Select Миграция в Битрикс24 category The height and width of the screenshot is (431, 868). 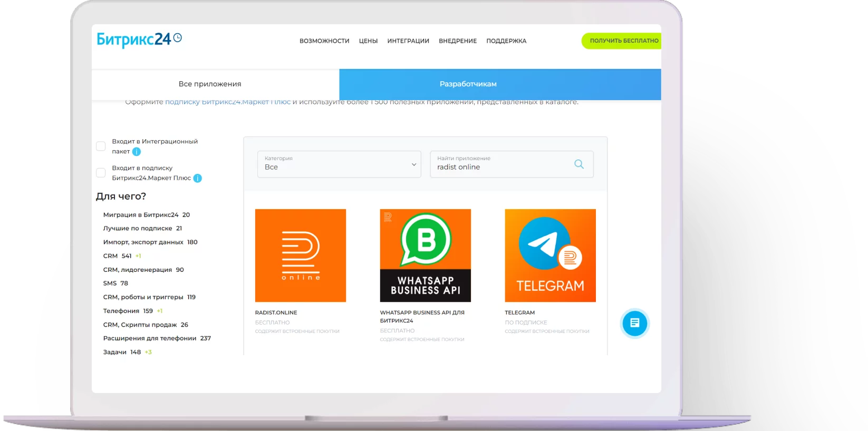point(146,215)
